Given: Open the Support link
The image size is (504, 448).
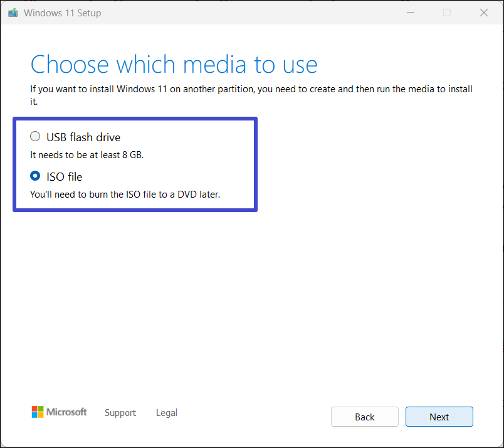Looking at the screenshot, I should [120, 413].
